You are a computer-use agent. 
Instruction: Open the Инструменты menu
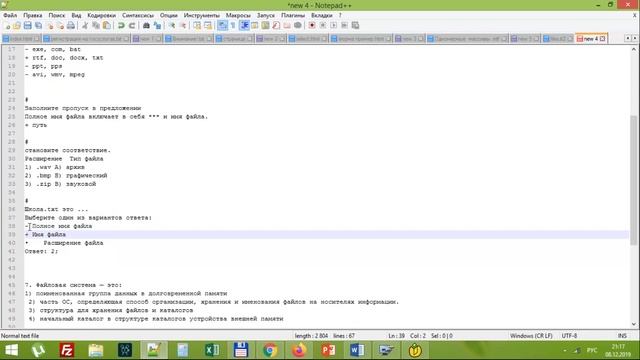[202, 15]
